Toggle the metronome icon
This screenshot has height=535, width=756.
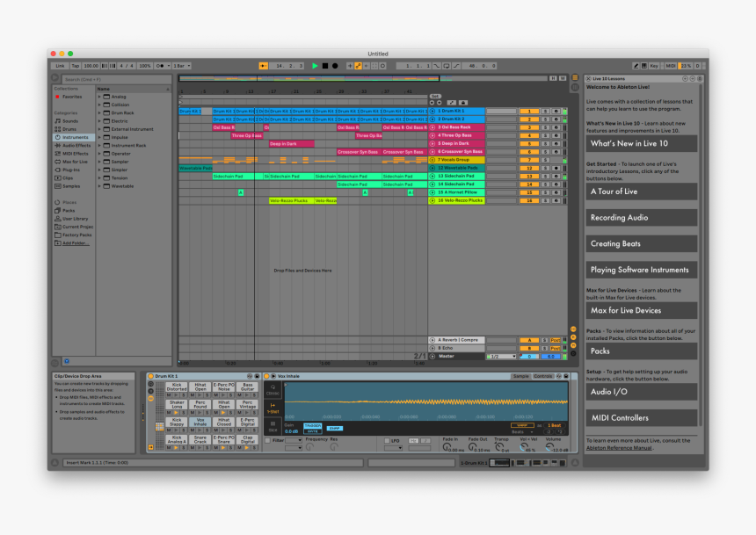coord(161,66)
